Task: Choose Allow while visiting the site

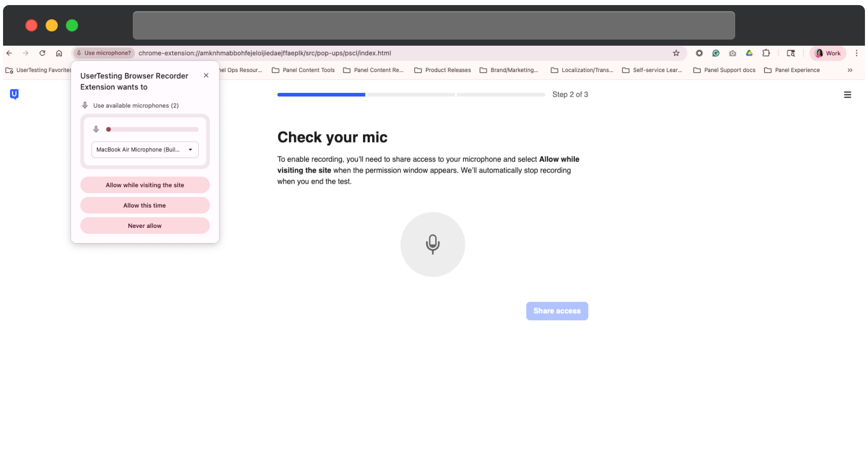Action: 145,185
